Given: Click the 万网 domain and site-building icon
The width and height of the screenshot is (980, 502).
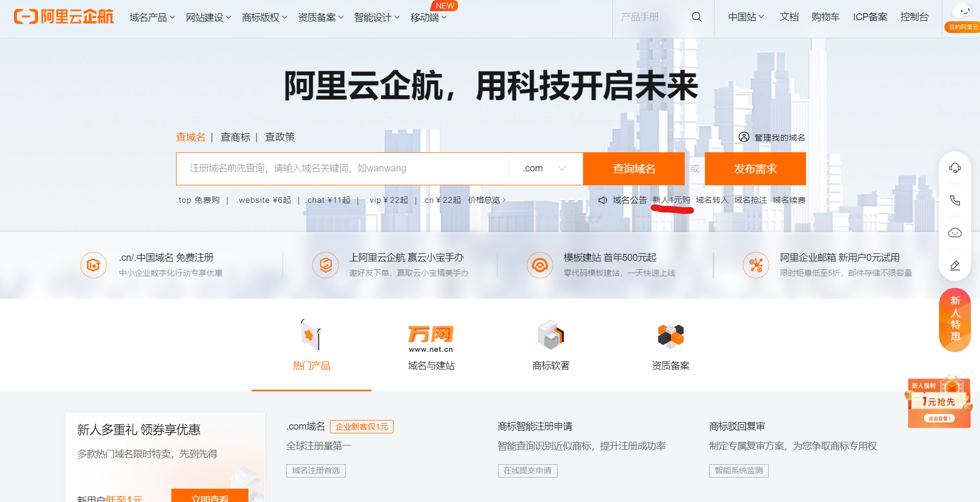Looking at the screenshot, I should click(431, 338).
